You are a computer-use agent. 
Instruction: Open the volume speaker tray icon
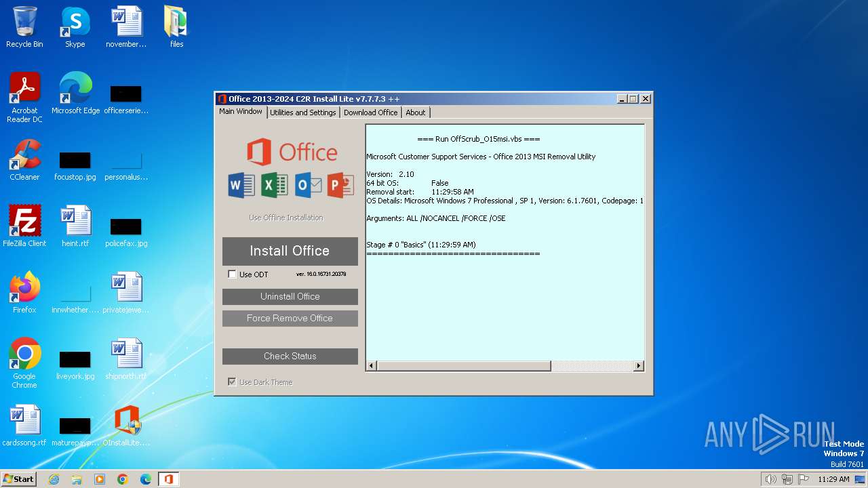770,479
